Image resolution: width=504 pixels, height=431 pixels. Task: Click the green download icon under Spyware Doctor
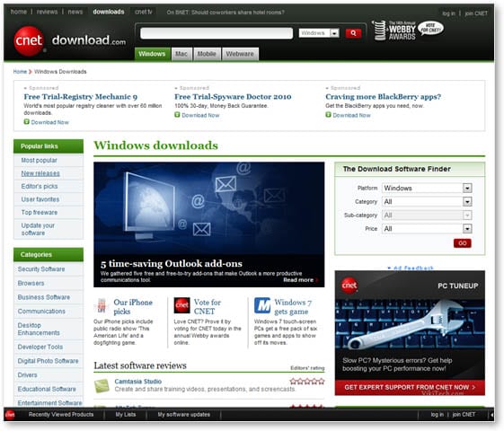pyautogui.click(x=177, y=115)
